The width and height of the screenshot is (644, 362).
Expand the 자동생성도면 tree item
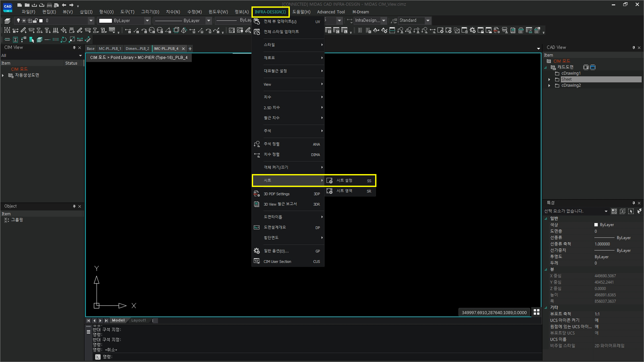[x=3, y=75]
